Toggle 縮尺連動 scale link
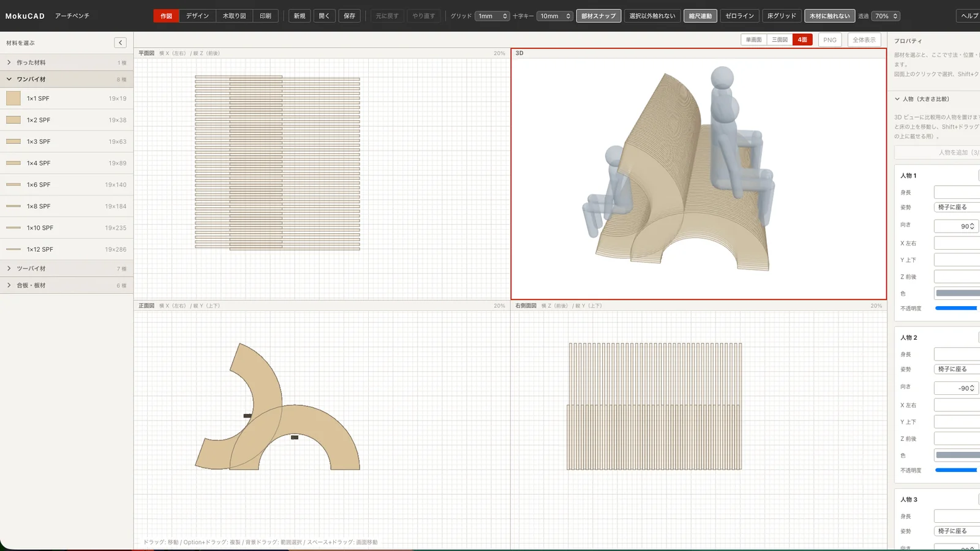 [700, 16]
